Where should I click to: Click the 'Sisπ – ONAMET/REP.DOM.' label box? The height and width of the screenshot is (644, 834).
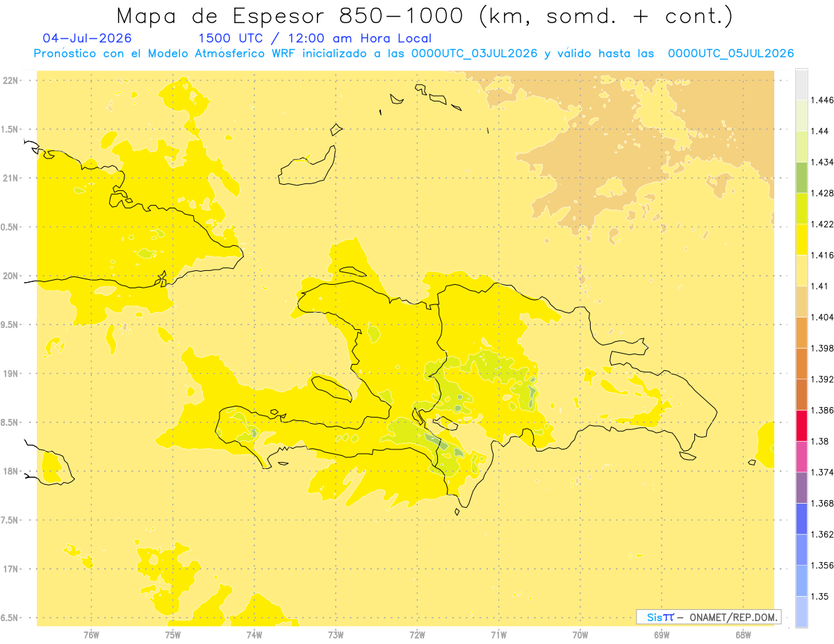coord(709,617)
